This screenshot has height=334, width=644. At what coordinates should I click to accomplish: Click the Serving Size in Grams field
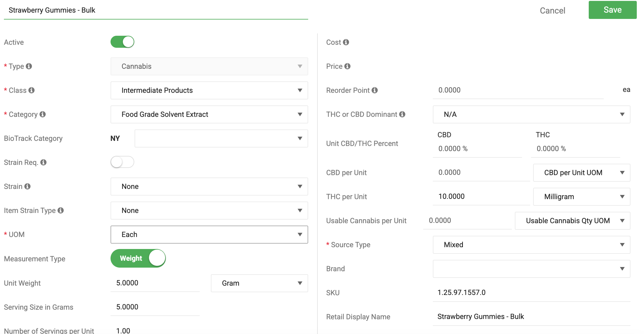point(155,307)
